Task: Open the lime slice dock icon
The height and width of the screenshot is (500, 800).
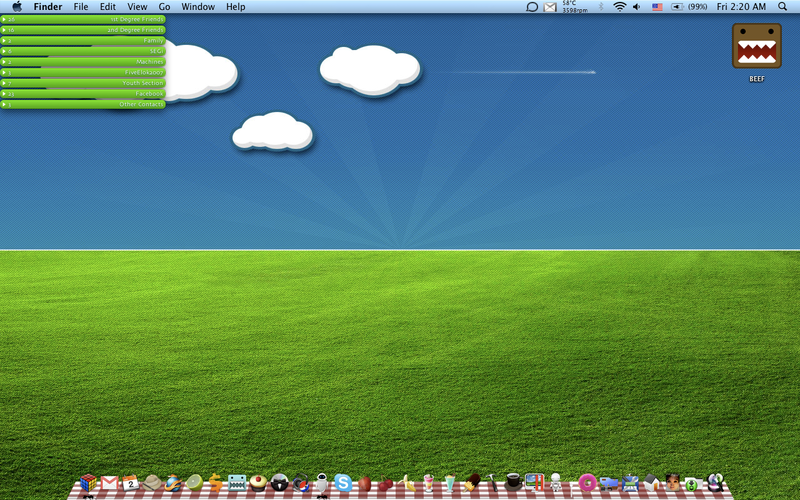Action: 194,482
